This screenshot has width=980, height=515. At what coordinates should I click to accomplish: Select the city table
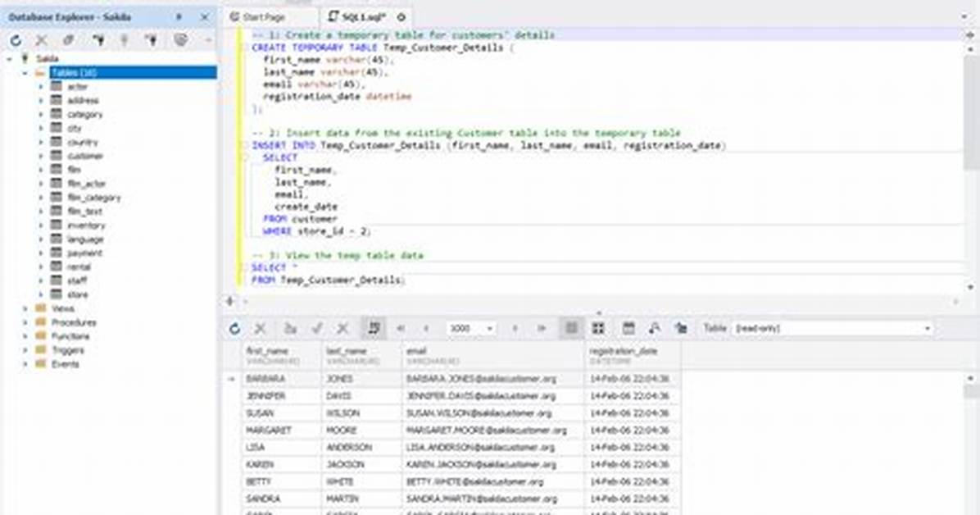75,128
